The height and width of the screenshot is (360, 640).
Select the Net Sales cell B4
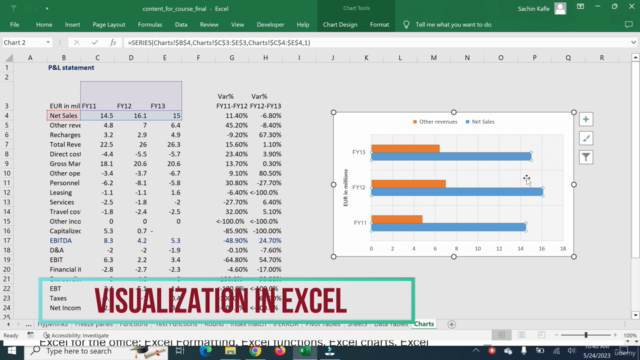click(64, 116)
